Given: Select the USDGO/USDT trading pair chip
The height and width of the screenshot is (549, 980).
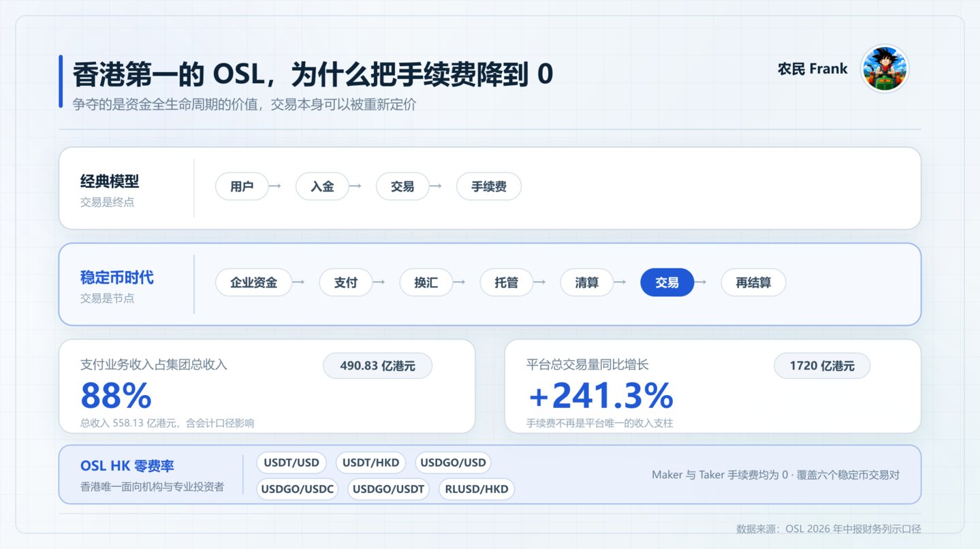Looking at the screenshot, I should point(389,489).
